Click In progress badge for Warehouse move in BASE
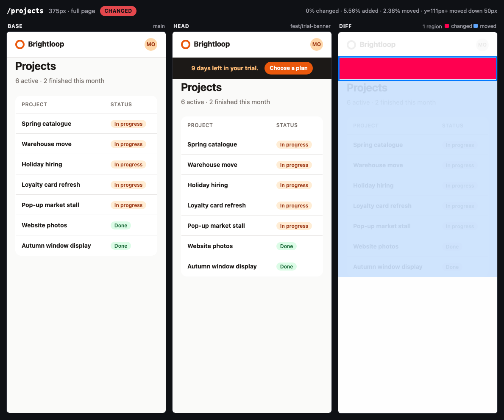The width and height of the screenshot is (504, 420). coord(128,144)
